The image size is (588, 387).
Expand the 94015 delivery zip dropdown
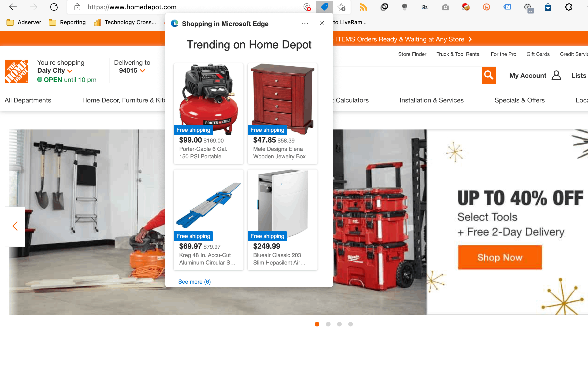coord(142,71)
